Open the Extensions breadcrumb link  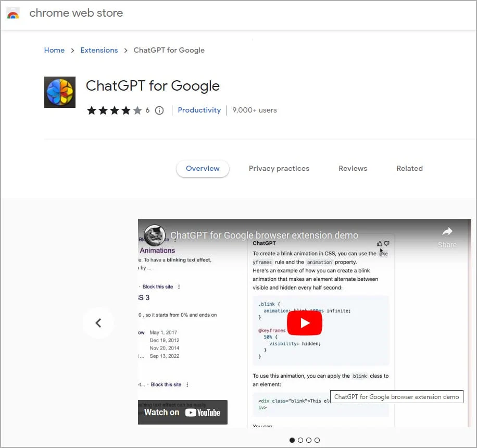(99, 51)
